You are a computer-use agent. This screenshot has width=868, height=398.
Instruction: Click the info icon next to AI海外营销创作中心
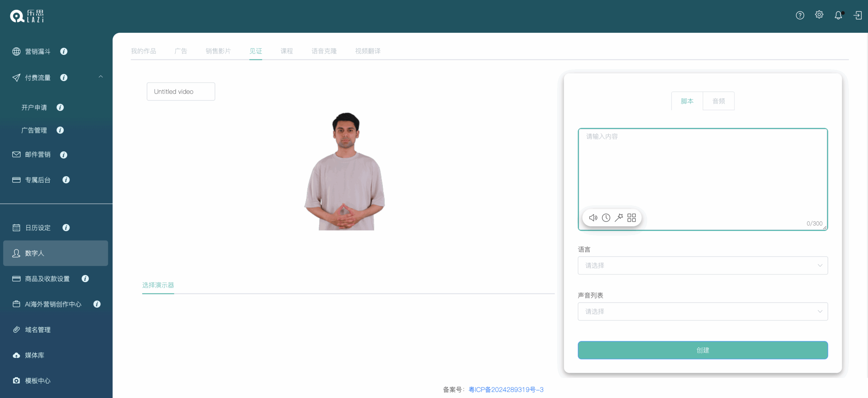click(x=97, y=304)
